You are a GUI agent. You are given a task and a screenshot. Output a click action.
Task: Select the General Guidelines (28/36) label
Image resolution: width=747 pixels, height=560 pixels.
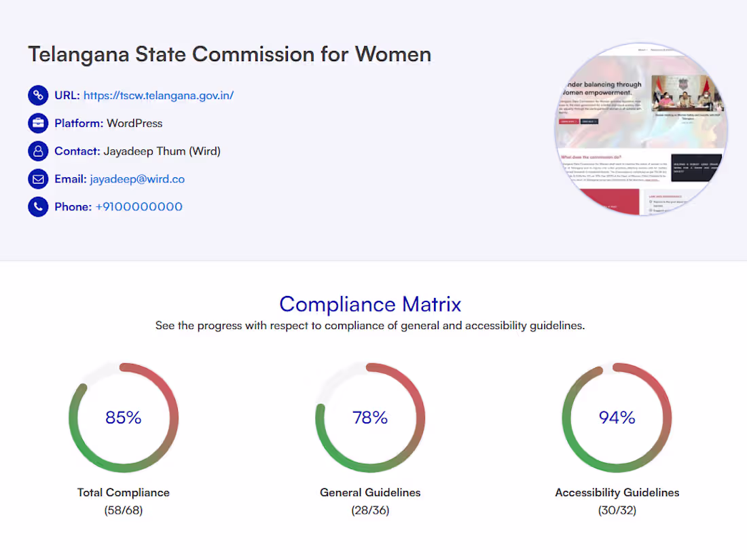370,501
